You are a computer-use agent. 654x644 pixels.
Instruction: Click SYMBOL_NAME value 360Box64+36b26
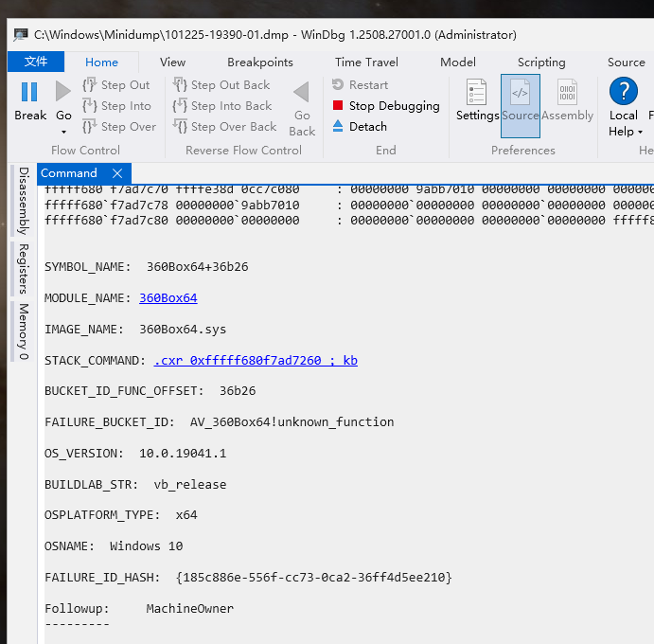197,267
